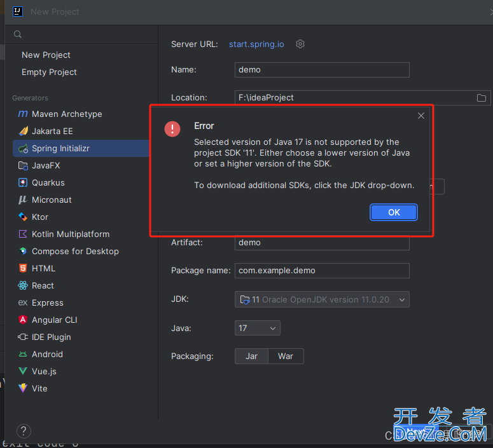The image size is (493, 448).
Task: Click the Vue.js logo icon
Action: tap(23, 371)
